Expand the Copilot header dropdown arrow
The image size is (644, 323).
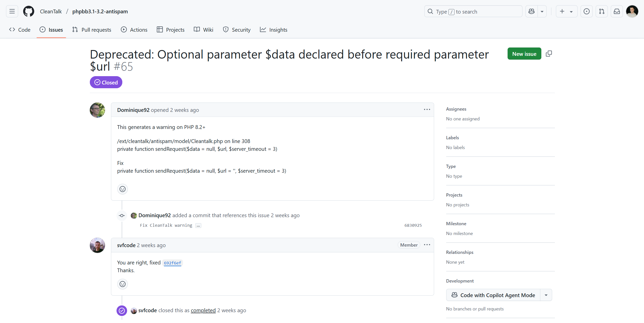pos(542,11)
